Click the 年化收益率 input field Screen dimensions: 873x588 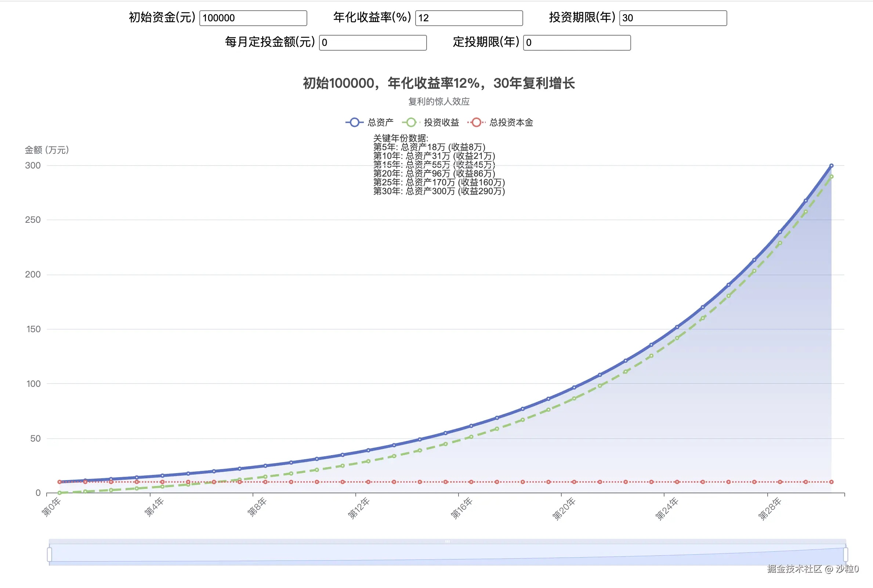tap(469, 18)
